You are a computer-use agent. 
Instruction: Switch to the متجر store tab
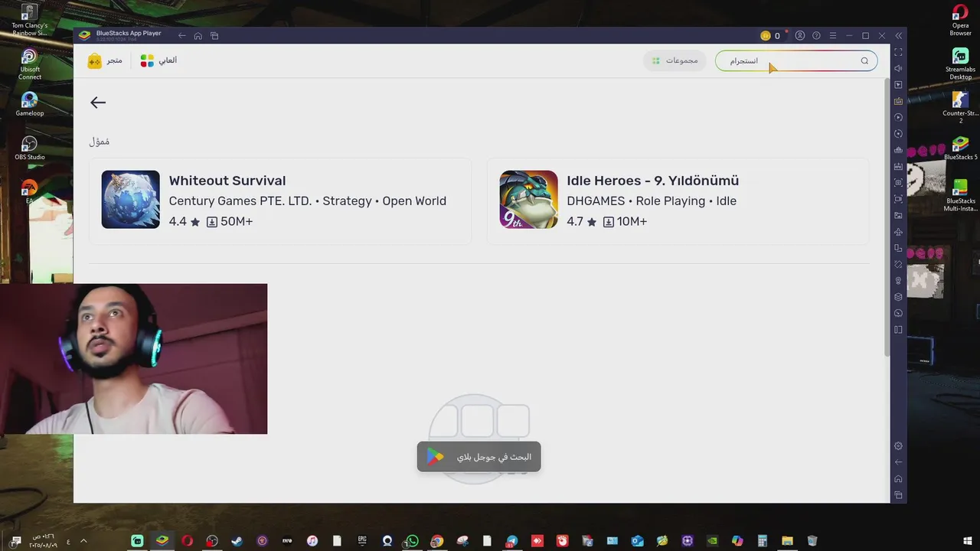pyautogui.click(x=105, y=60)
